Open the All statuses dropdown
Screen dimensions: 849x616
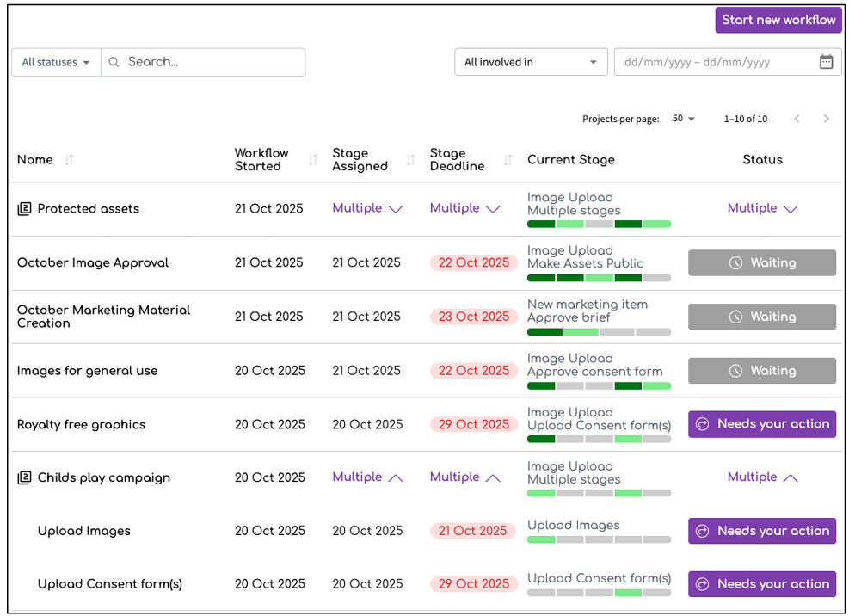[56, 62]
